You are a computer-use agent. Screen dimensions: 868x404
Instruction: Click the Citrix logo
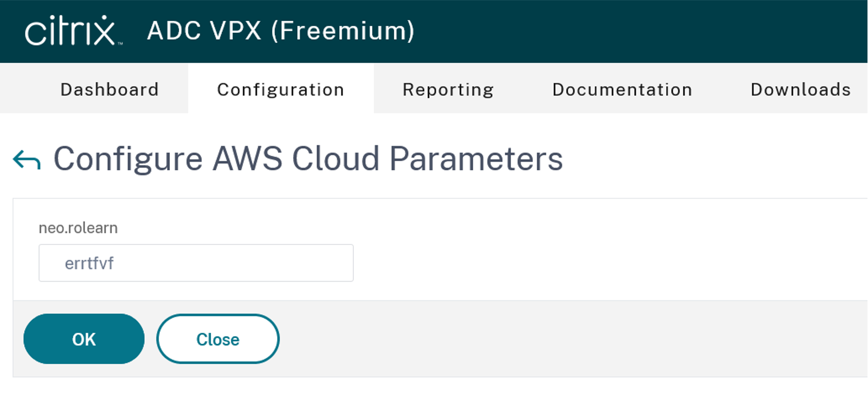tap(73, 31)
